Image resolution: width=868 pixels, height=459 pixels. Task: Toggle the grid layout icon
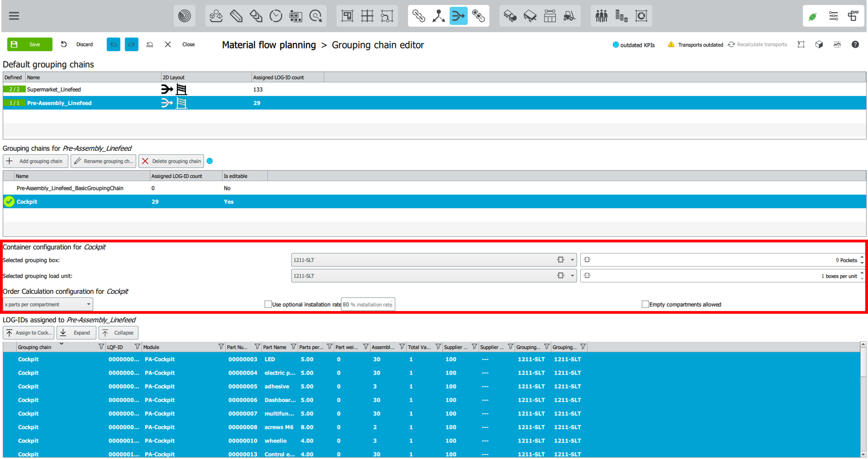point(367,16)
